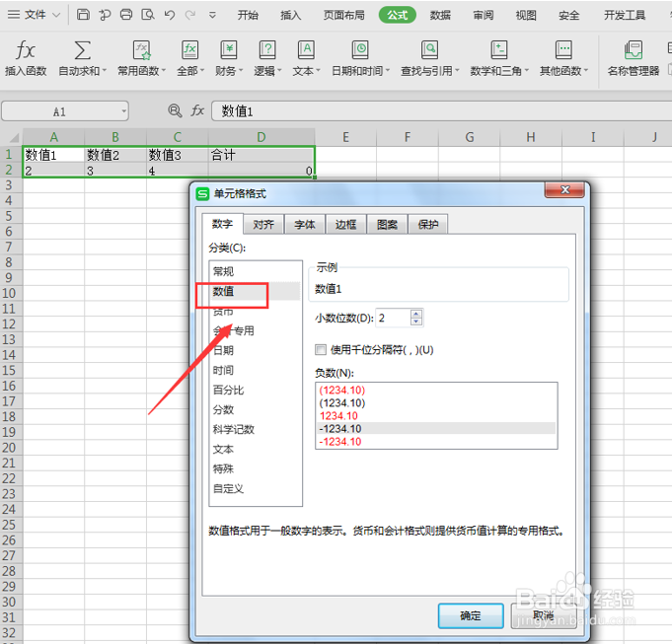This screenshot has width=672, height=644.
Task: Open the 保护 tab in dialog
Action: 427,224
